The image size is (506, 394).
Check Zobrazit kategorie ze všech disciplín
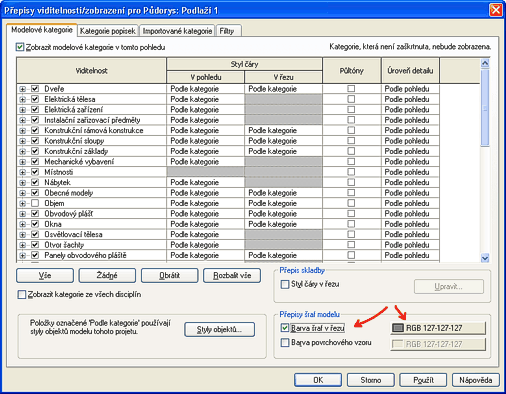pyautogui.click(x=22, y=294)
